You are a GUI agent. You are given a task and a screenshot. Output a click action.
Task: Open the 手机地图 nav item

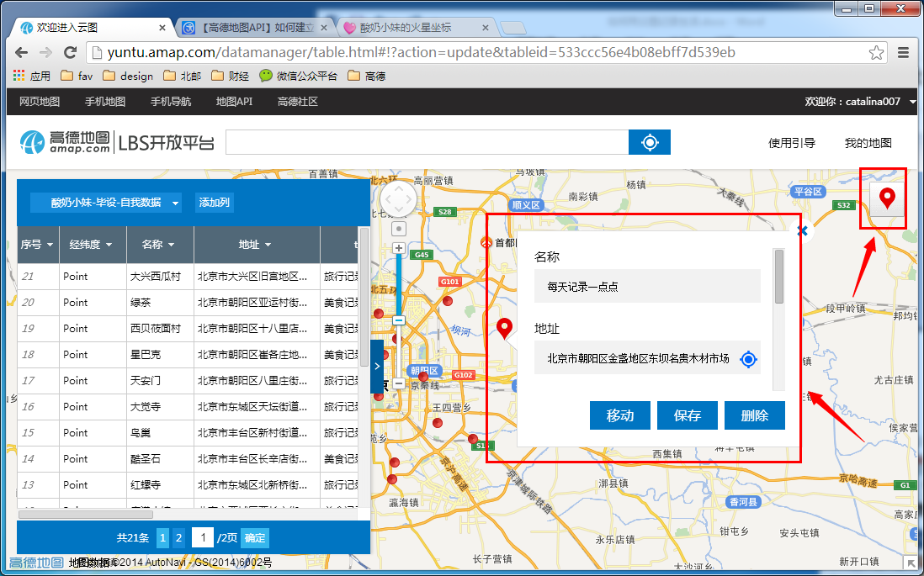(105, 101)
